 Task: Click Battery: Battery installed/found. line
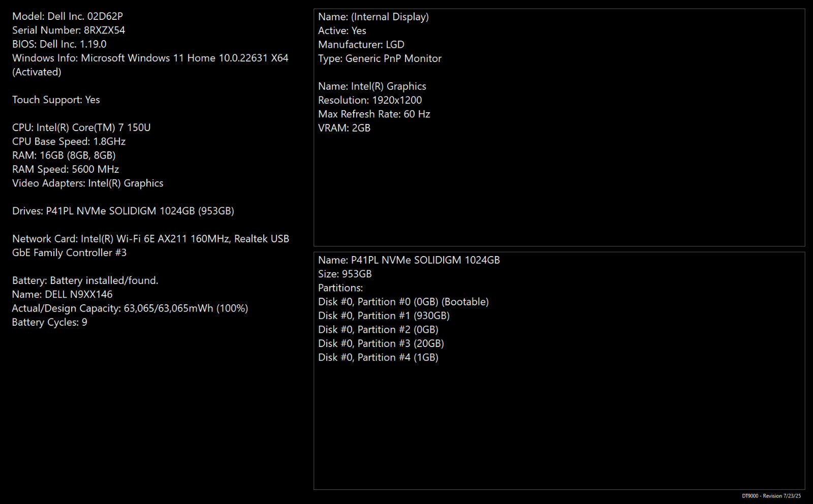(x=85, y=280)
